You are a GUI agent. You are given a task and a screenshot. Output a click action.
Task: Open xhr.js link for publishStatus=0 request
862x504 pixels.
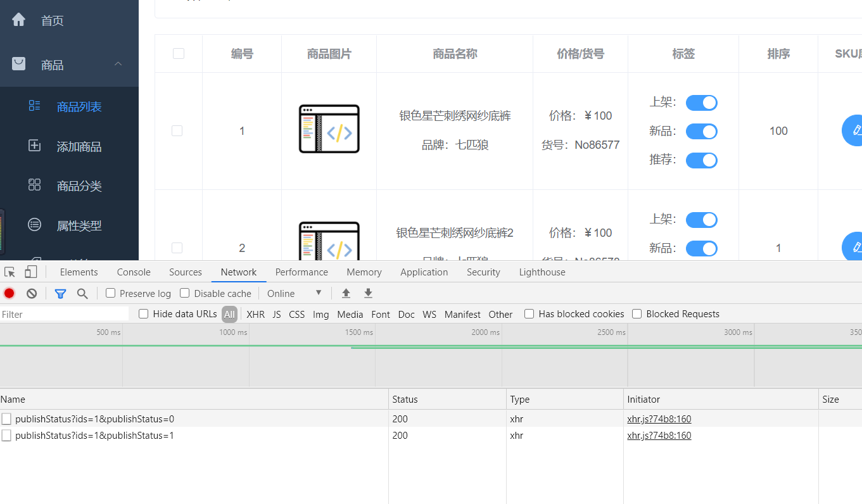(x=659, y=419)
